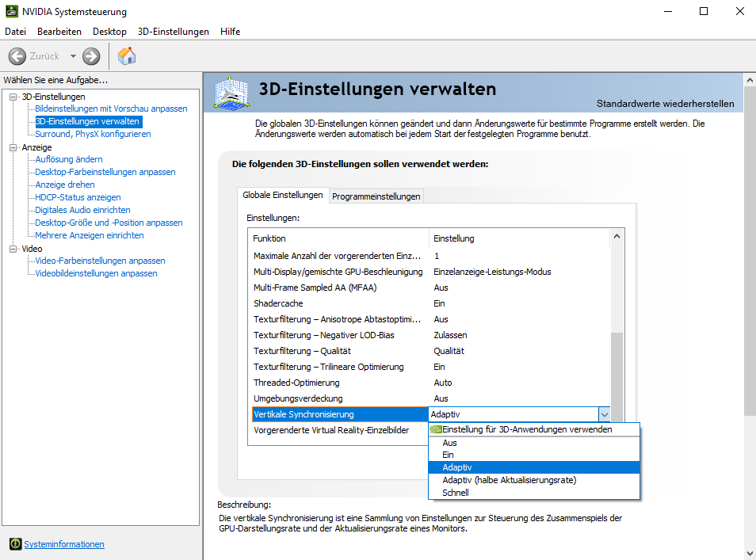Collapse the Anzeige tree node

coord(13,147)
